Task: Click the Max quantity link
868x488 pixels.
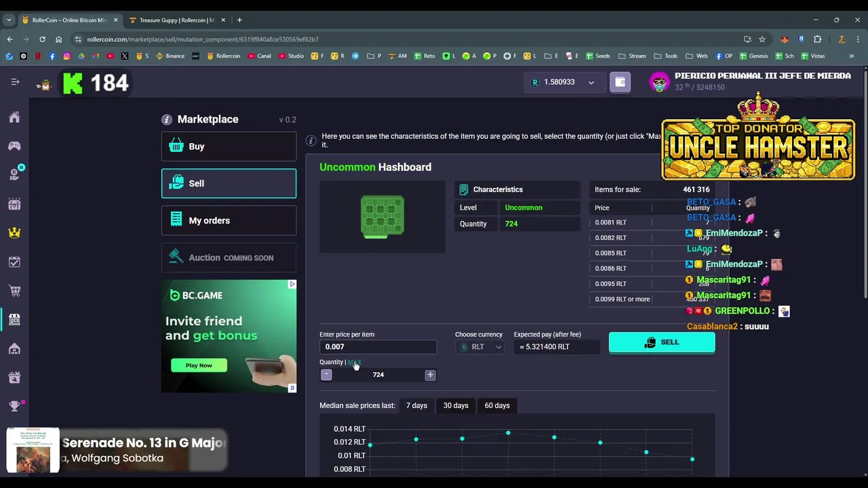Action: coord(354,362)
